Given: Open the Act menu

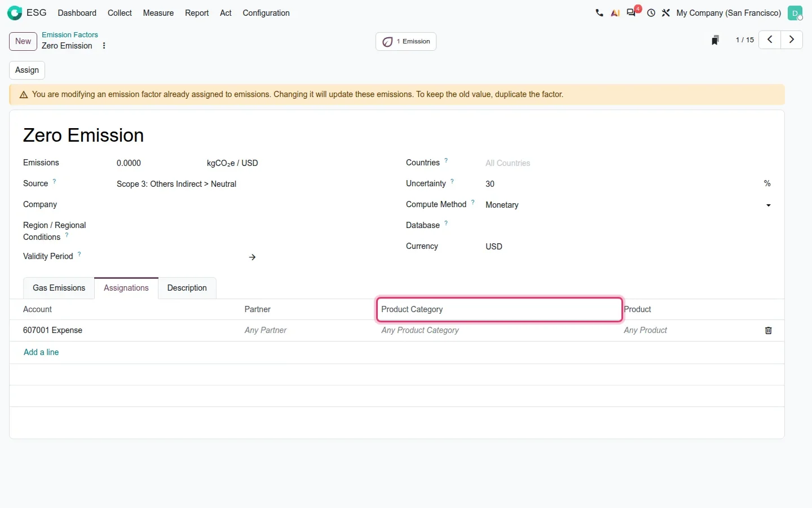Looking at the screenshot, I should (x=226, y=12).
